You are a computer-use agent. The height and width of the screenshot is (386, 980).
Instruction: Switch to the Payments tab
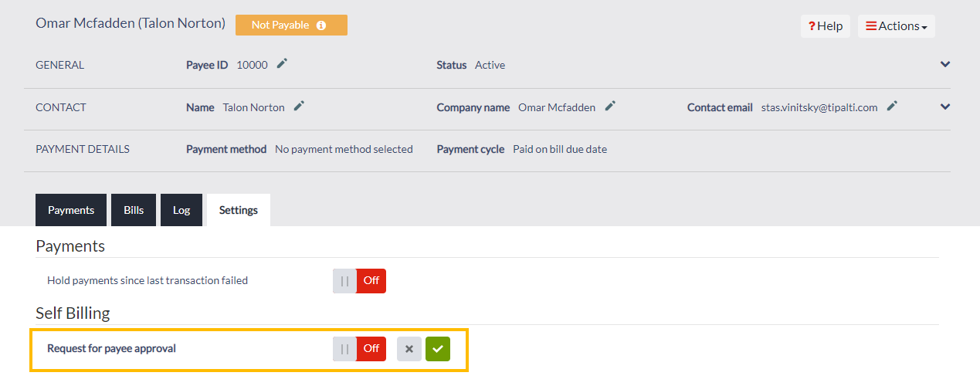click(71, 210)
